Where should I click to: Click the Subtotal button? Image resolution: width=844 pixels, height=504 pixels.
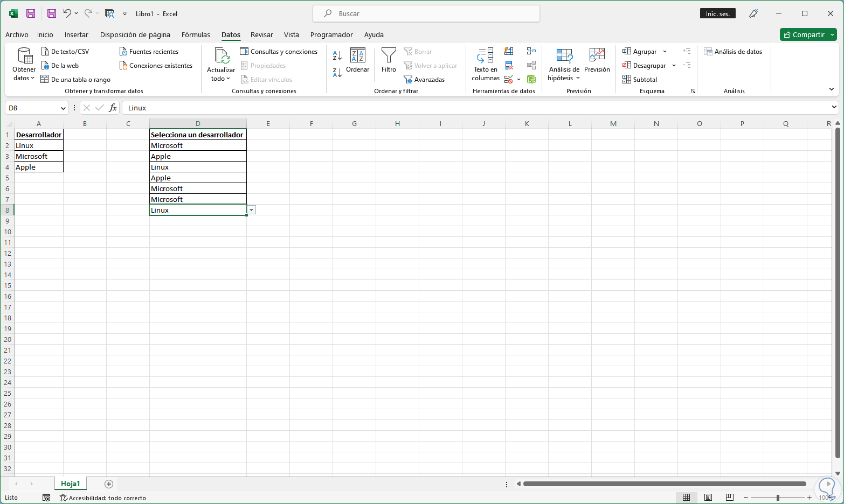coord(640,80)
